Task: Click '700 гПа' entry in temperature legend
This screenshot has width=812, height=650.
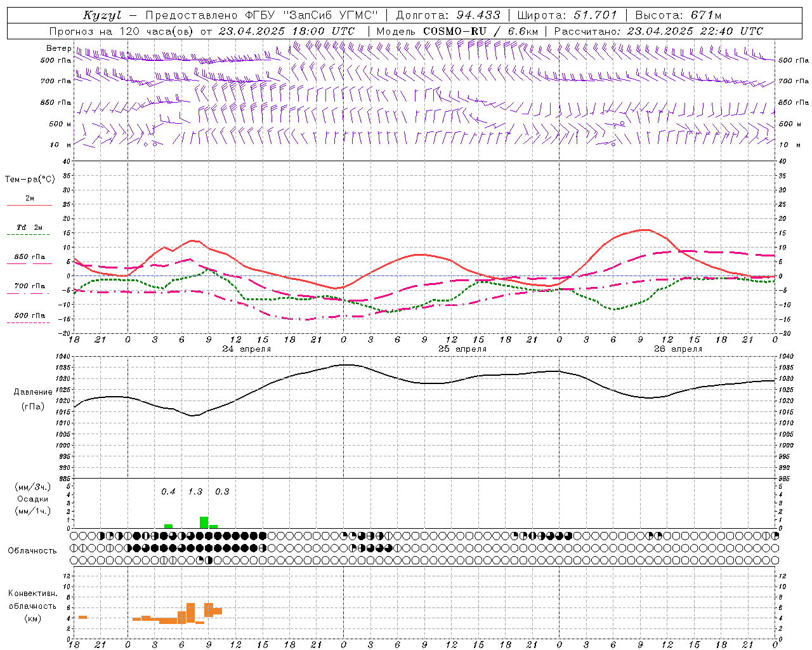Action: tap(30, 286)
